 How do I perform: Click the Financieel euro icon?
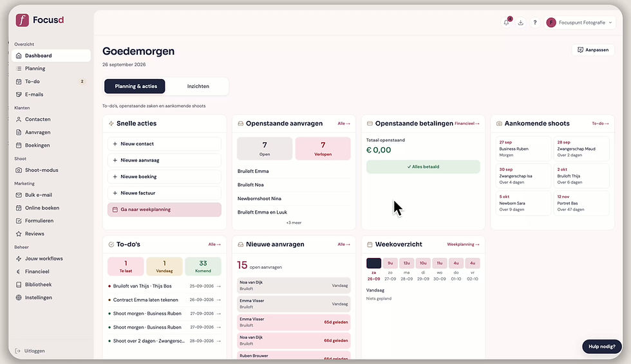[19, 271]
